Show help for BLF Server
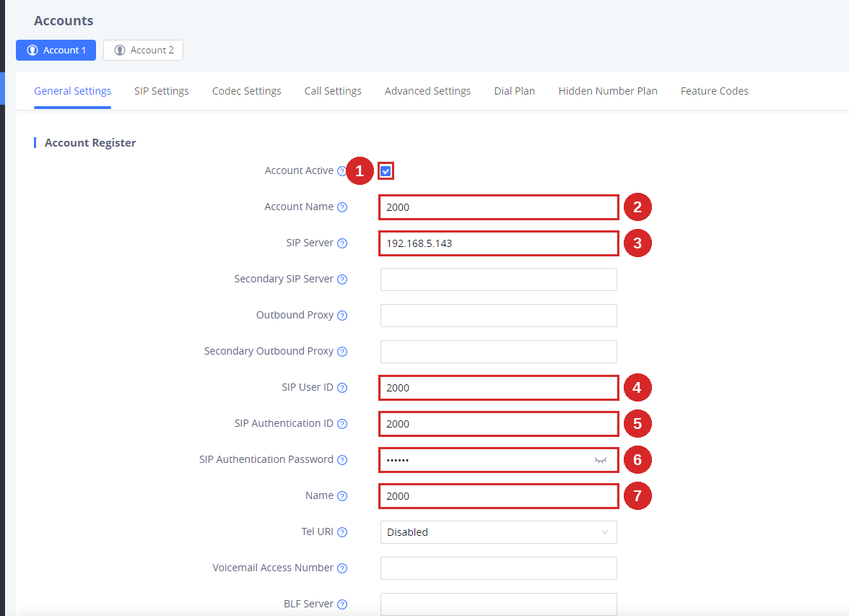Screen dimensions: 849x616 (x=342, y=604)
